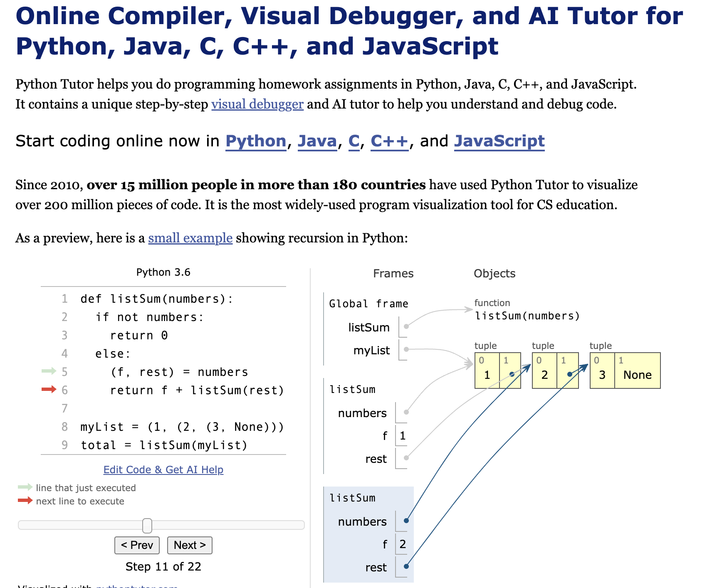Click 'next line to execute' legend
This screenshot has height=588, width=717.
(80, 501)
